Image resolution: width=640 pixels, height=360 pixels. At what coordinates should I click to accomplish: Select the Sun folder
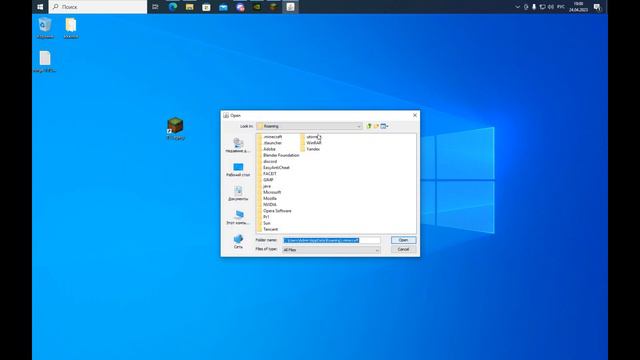(x=264, y=223)
